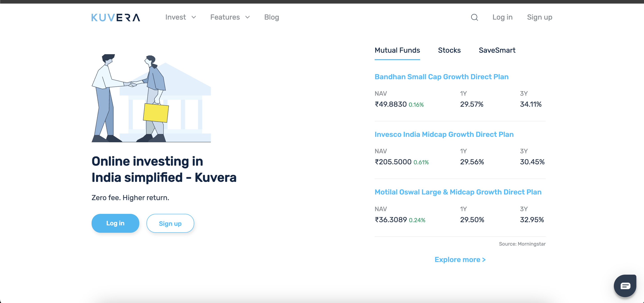The height and width of the screenshot is (303, 644).
Task: Select the Mutual Funds tab
Action: click(397, 50)
